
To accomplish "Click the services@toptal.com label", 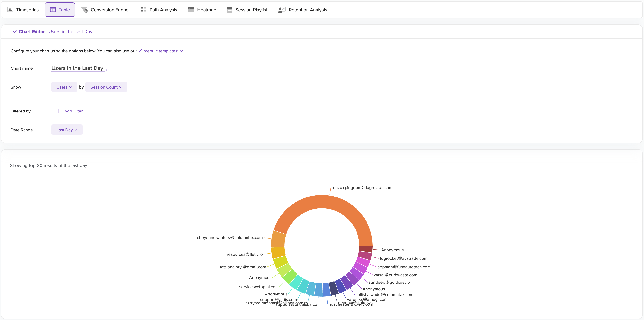I will [x=259, y=287].
